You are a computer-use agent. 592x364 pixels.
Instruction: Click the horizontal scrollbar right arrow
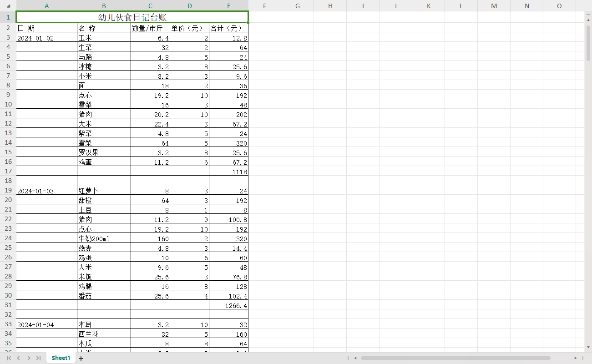point(576,358)
